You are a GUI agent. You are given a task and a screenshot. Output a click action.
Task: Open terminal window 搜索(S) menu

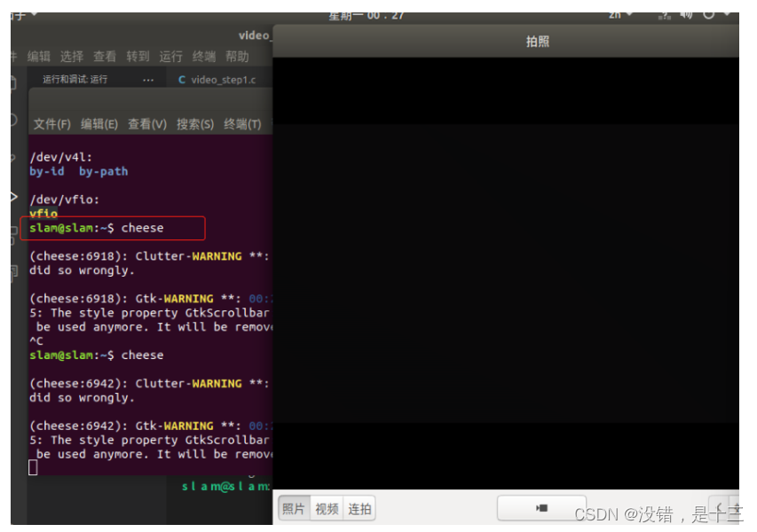[195, 124]
